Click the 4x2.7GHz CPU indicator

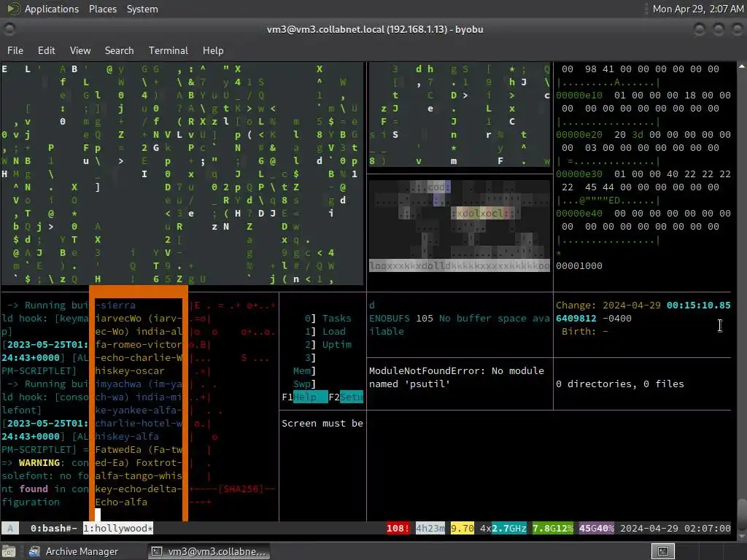point(503,528)
